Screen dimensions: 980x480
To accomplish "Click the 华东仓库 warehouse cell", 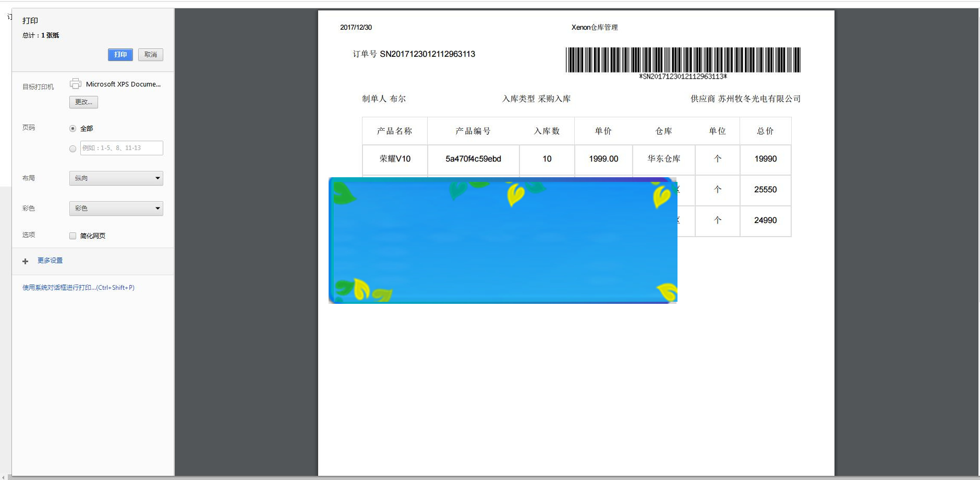I will (x=663, y=159).
